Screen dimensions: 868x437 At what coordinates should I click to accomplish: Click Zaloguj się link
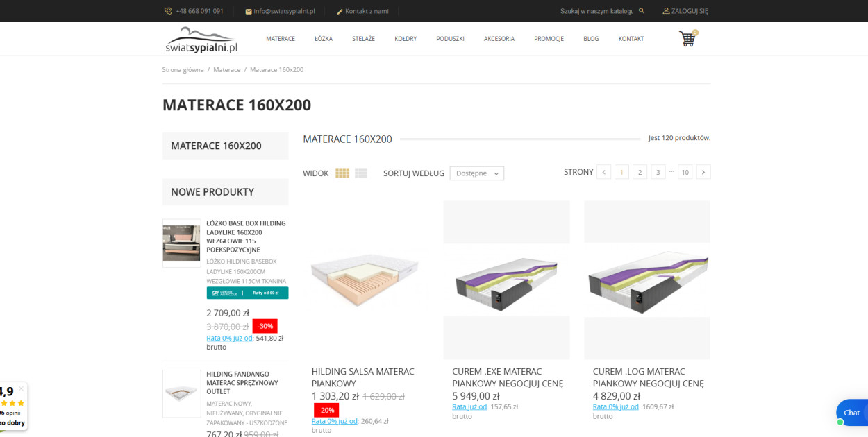685,11
